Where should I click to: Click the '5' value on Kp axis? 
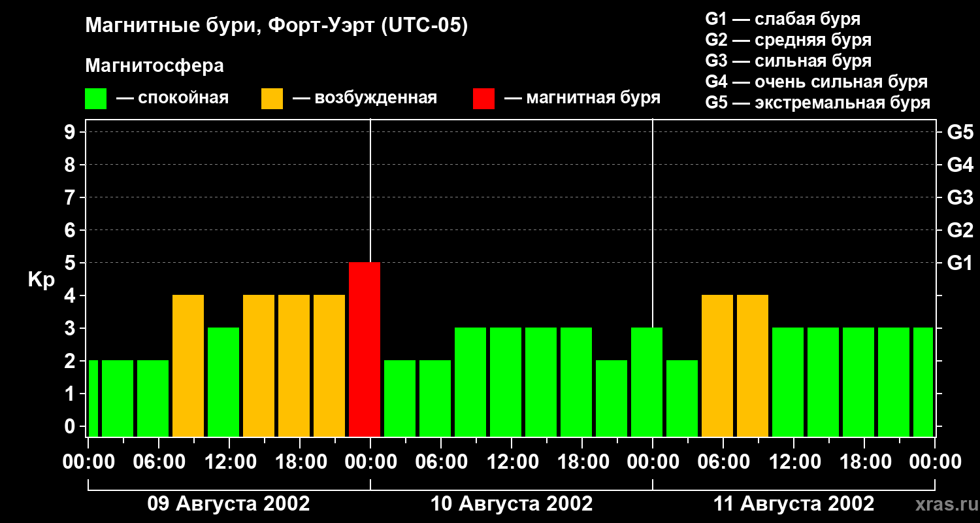click(71, 263)
